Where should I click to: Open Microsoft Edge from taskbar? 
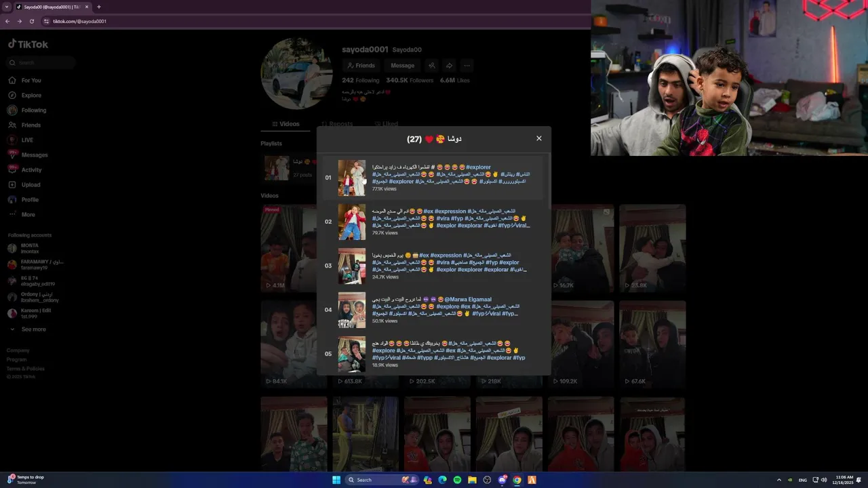point(443,480)
